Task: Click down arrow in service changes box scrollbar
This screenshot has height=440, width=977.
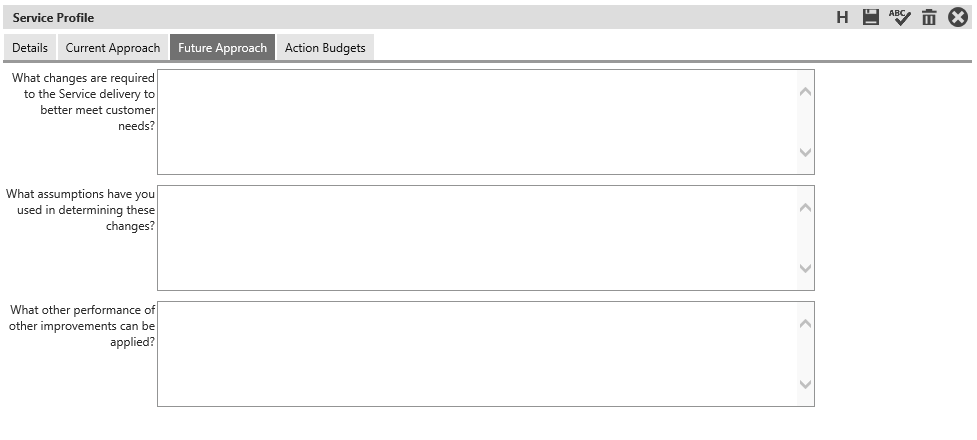Action: 805,152
